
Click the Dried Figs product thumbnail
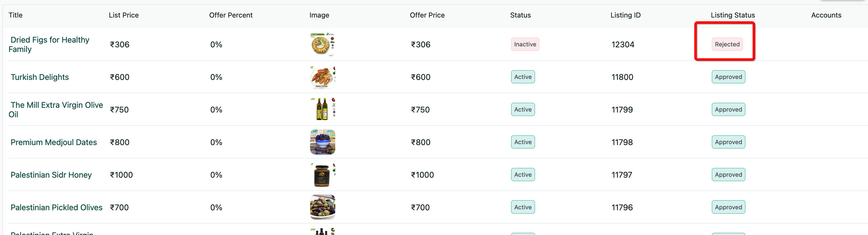pyautogui.click(x=322, y=44)
